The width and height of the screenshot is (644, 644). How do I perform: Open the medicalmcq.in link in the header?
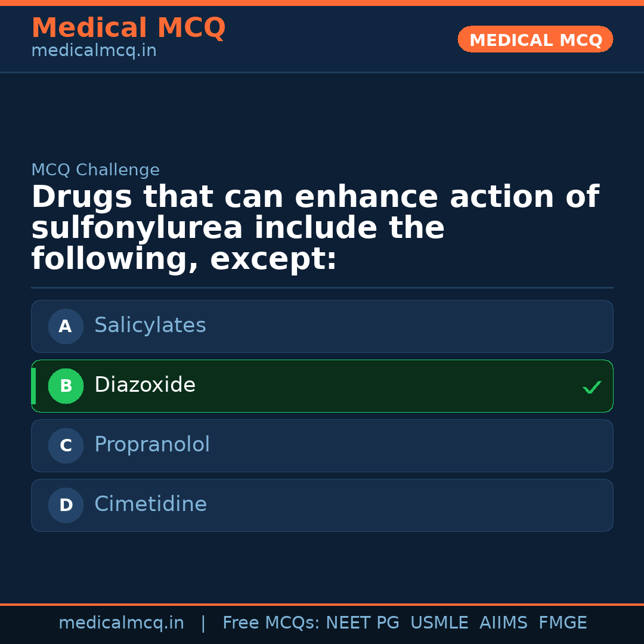click(94, 51)
